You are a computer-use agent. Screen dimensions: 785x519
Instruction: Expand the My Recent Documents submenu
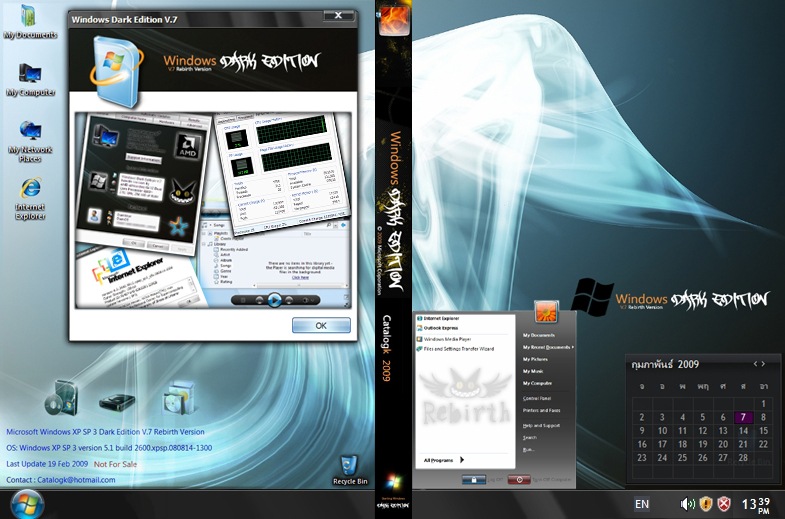(x=548, y=347)
